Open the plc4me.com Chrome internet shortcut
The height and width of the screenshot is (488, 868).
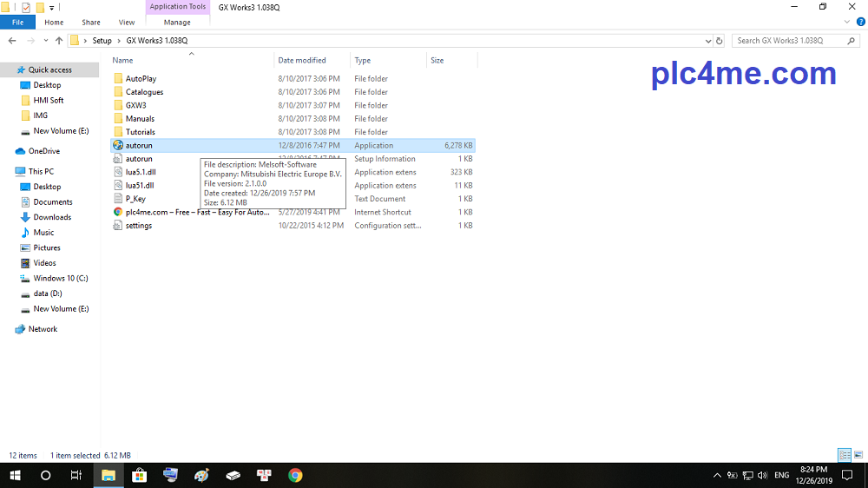point(196,212)
